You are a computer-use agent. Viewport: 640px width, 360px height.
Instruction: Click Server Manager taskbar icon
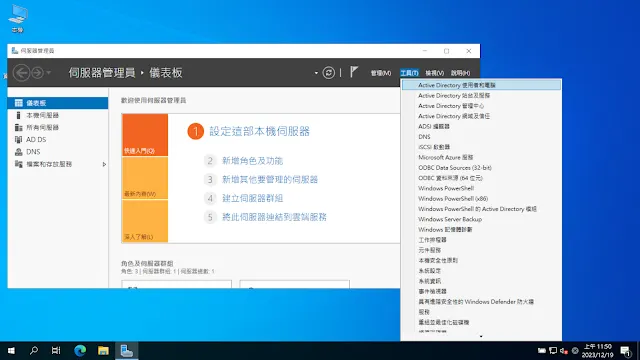click(127, 351)
